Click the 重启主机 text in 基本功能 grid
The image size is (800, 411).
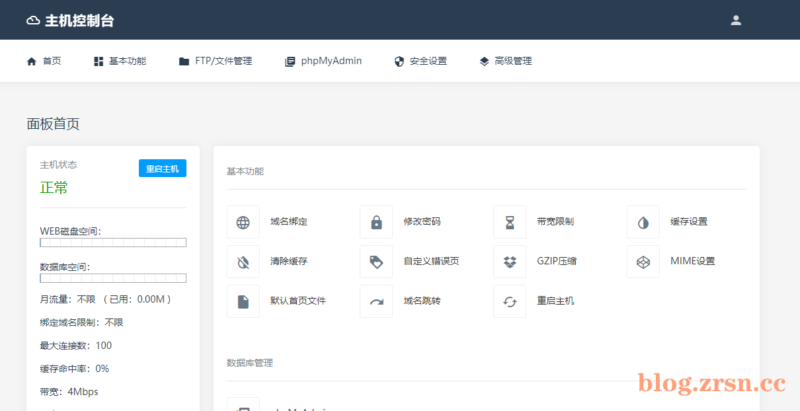point(556,301)
